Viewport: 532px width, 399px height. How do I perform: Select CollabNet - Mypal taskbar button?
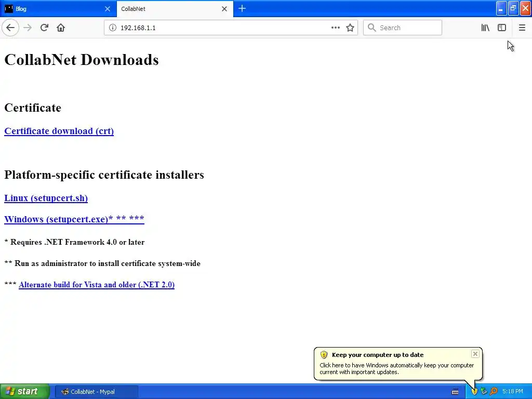click(97, 392)
